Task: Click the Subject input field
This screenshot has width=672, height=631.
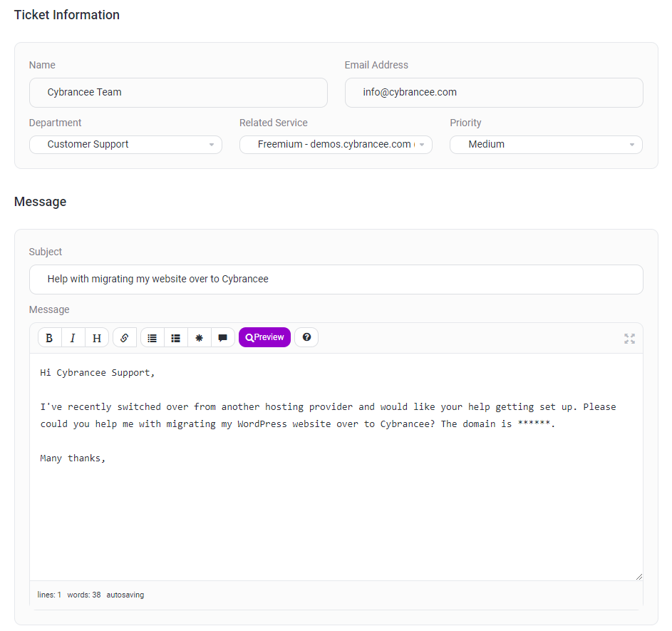Action: [336, 279]
